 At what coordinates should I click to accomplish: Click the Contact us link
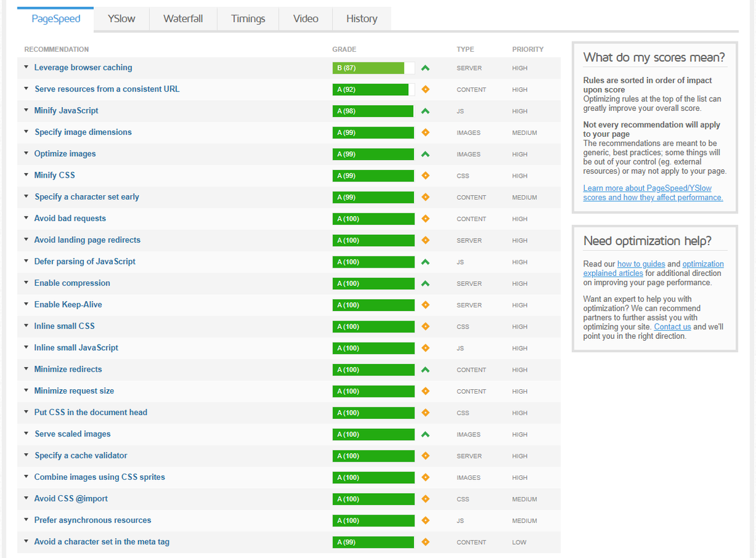(x=672, y=326)
